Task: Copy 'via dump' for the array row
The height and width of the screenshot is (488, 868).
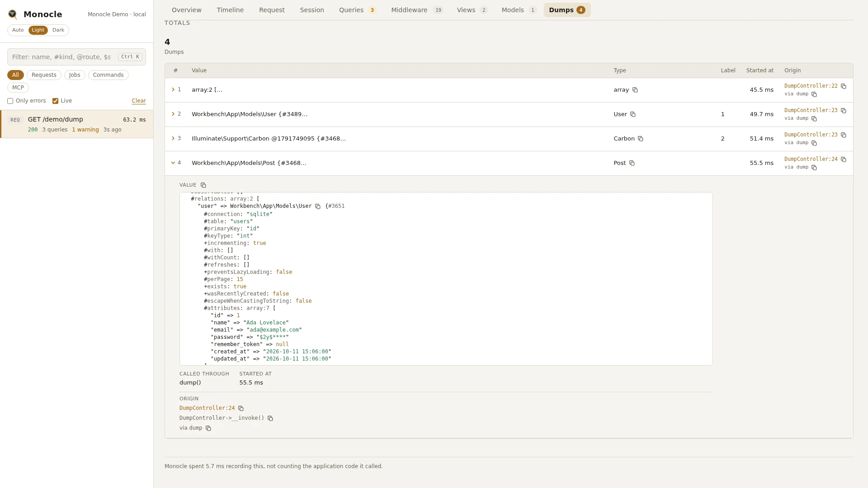Action: click(814, 94)
